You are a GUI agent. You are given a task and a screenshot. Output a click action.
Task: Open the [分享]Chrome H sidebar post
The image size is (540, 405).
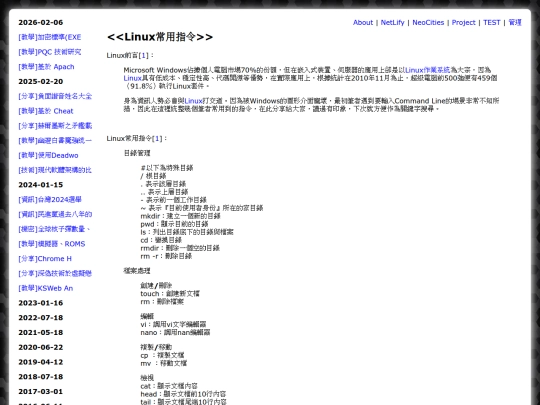[45, 259]
